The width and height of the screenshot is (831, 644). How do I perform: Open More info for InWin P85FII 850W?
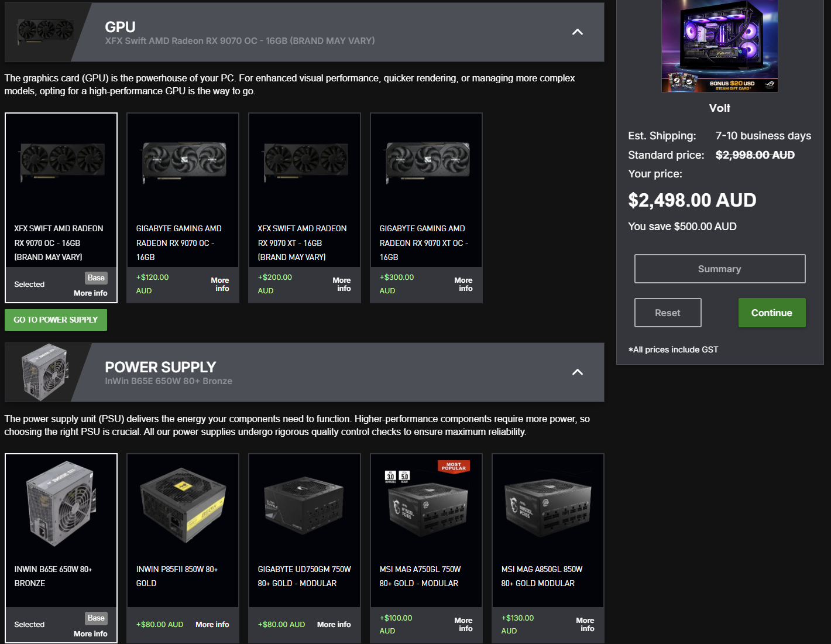212,625
